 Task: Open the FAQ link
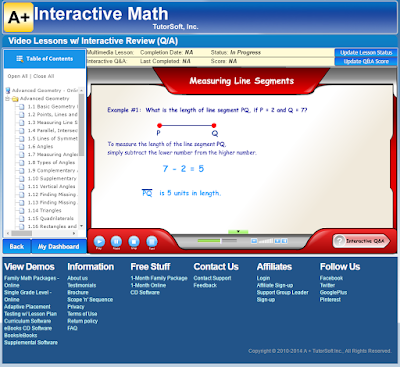[72, 328]
